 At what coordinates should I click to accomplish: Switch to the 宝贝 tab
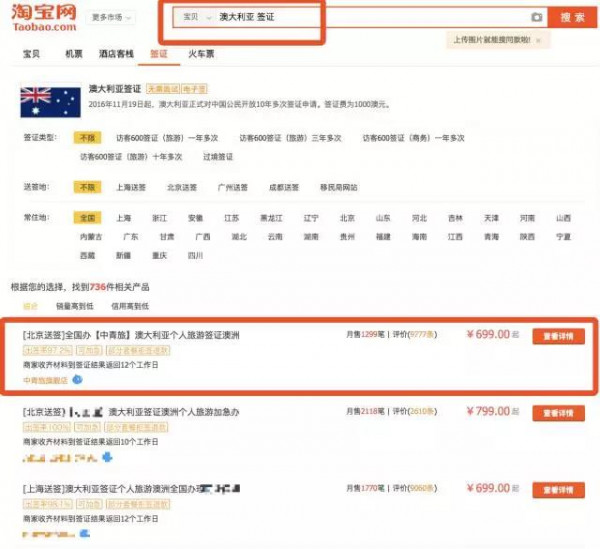pos(31,54)
